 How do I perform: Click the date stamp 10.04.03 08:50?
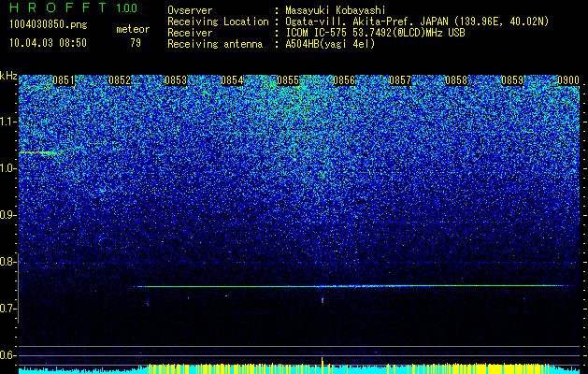[48, 43]
